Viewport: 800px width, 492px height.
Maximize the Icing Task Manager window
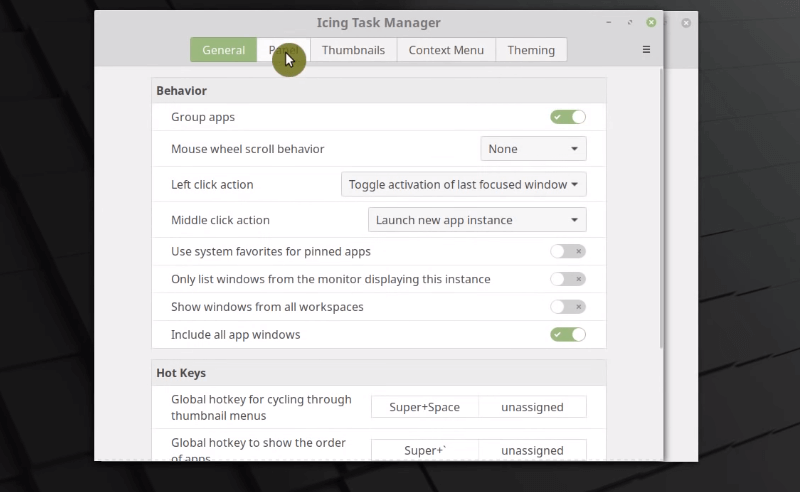click(630, 22)
